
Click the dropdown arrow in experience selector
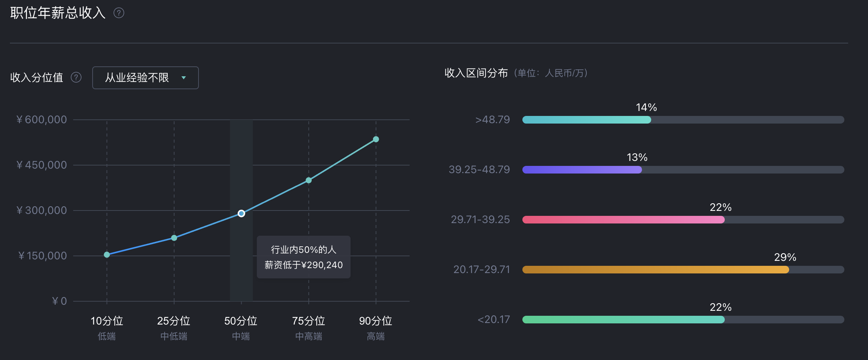point(184,78)
